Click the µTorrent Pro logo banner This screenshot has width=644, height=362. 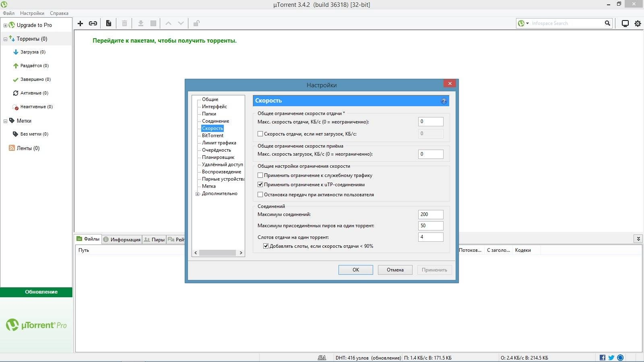(x=36, y=325)
